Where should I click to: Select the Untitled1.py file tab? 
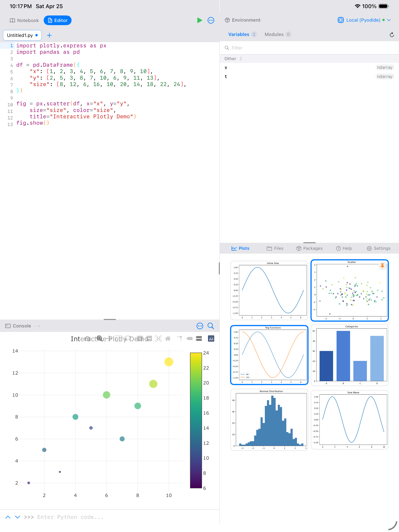[22, 35]
